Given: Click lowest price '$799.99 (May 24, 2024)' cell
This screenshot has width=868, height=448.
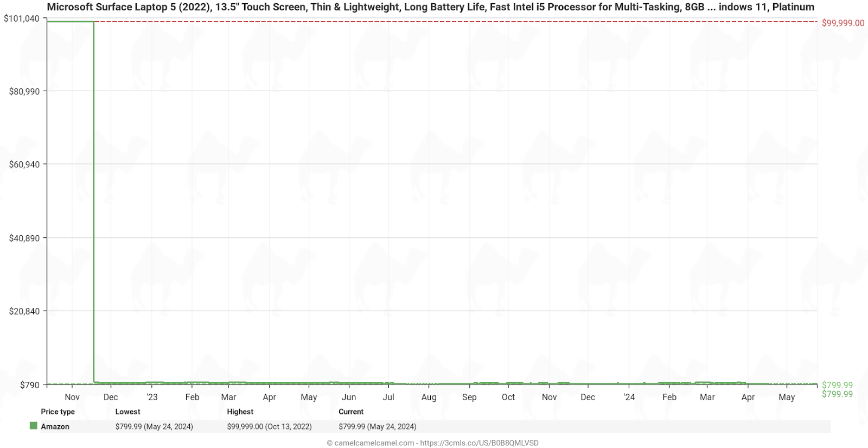Looking at the screenshot, I should tap(154, 426).
